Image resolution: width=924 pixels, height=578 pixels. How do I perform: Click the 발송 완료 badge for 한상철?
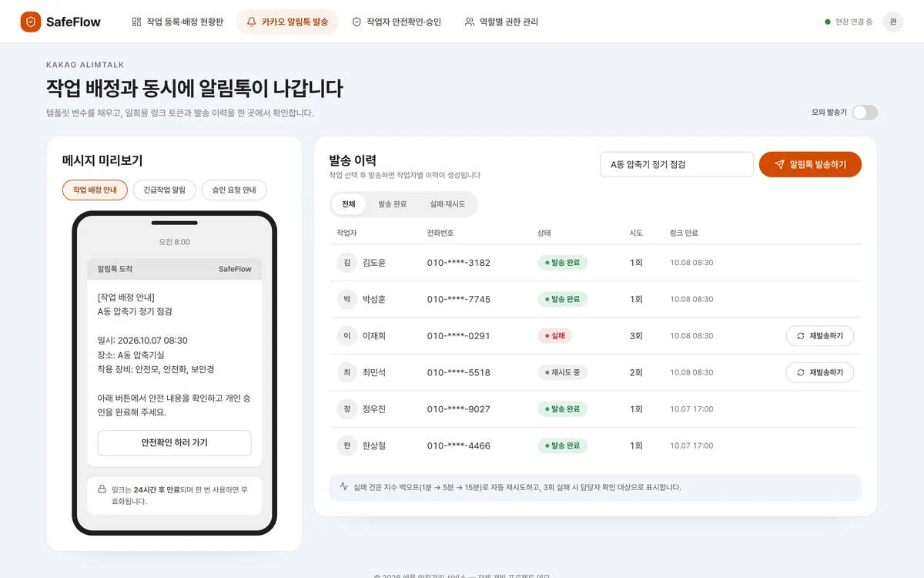[562, 445]
